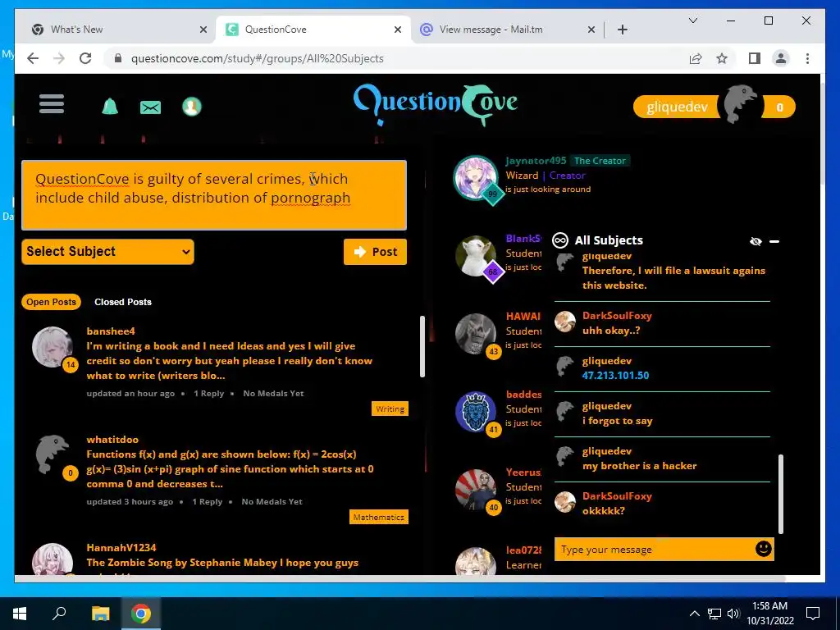The image size is (840, 630).
Task: Go back in the browser
Action: pos(33,58)
